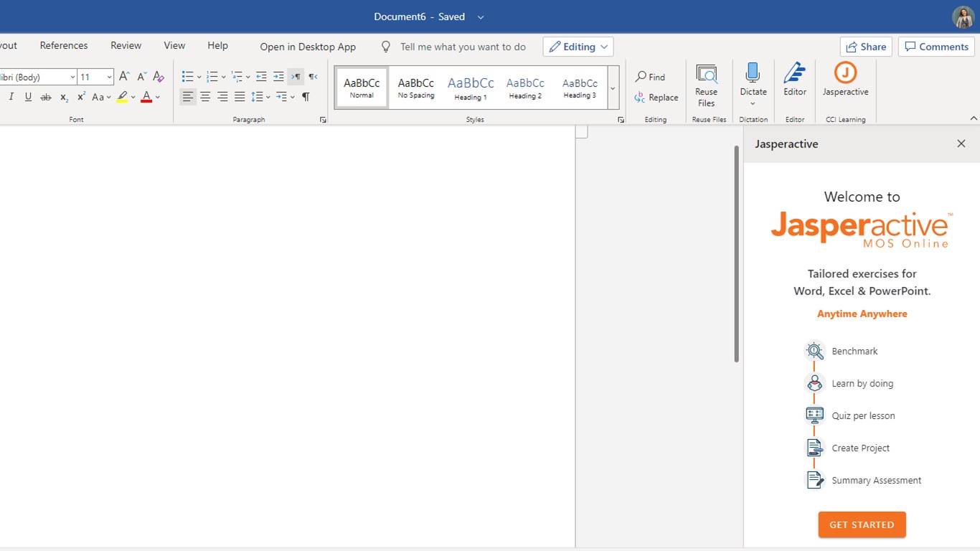The image size is (980, 551).
Task: Click the Change Case Aa icon
Action: [x=98, y=97]
